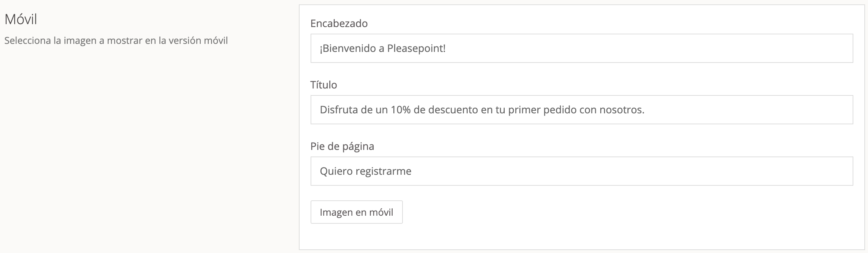868x253 pixels.
Task: Click the word nosotros in the title field
Action: click(621, 110)
